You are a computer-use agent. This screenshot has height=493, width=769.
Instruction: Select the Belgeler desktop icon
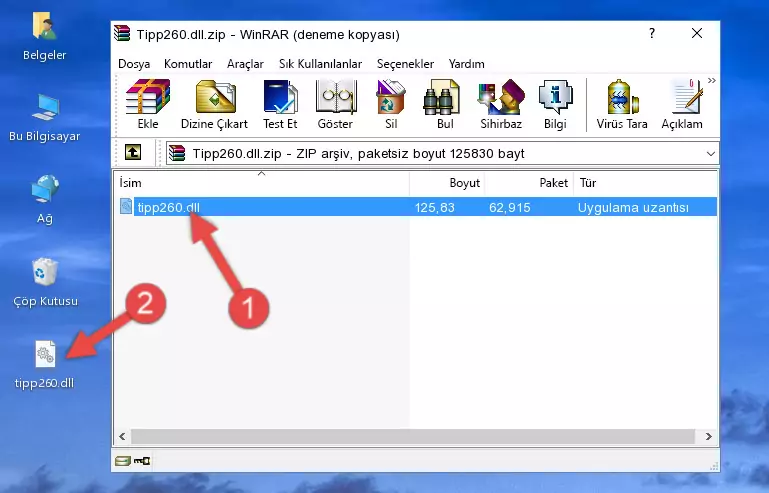(45, 37)
